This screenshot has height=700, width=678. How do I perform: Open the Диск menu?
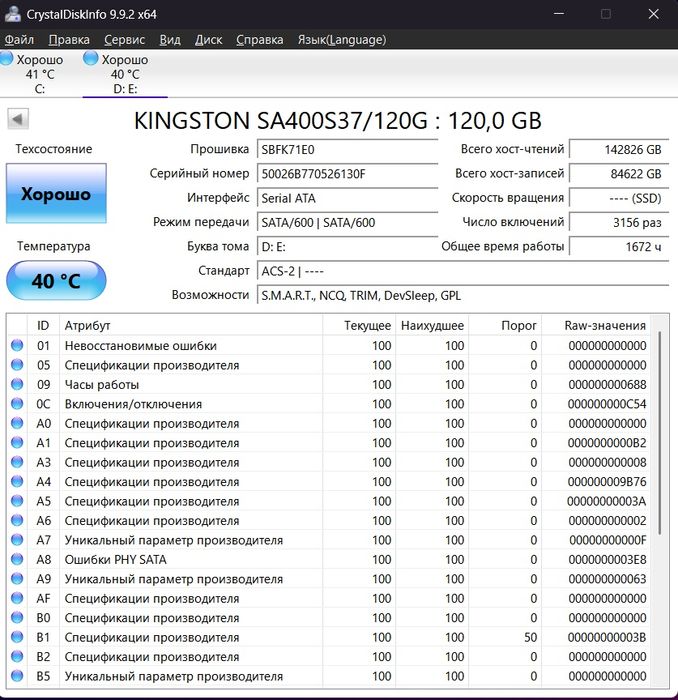coord(208,40)
